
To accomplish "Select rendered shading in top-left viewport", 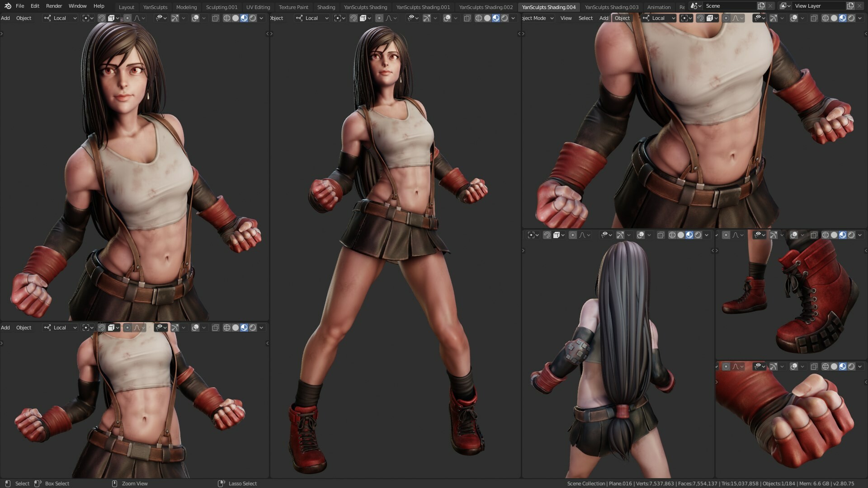I will pos(253,18).
